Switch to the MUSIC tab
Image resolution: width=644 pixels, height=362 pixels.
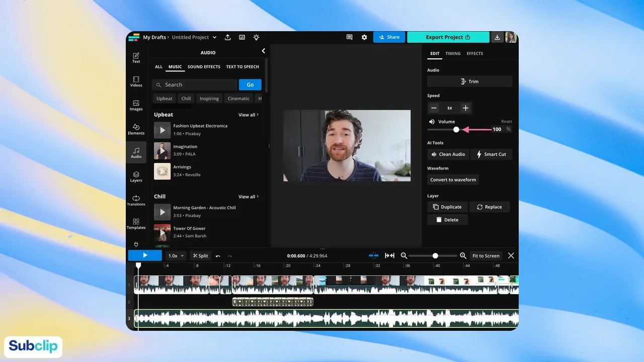tap(175, 66)
